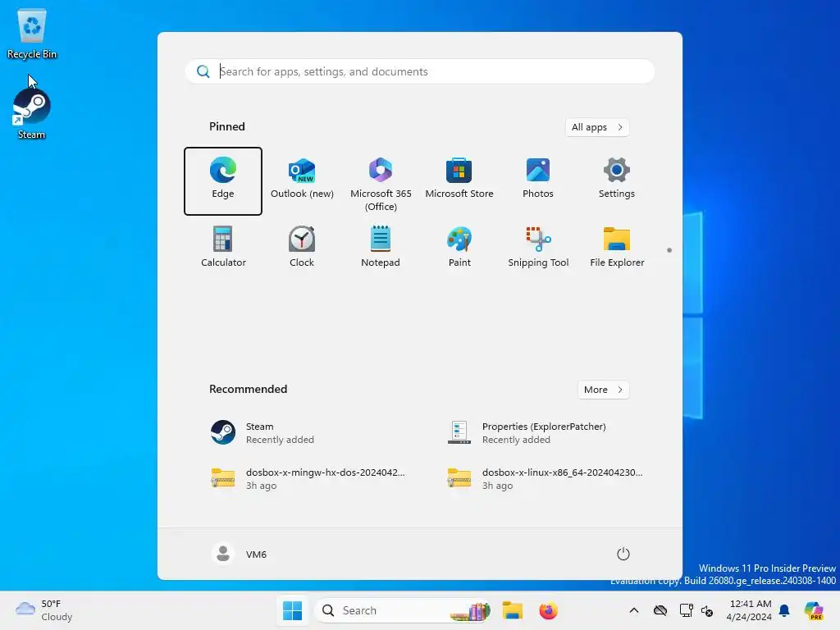The image size is (840, 630).
Task: Open notifications bell icon
Action: pyautogui.click(x=784, y=610)
